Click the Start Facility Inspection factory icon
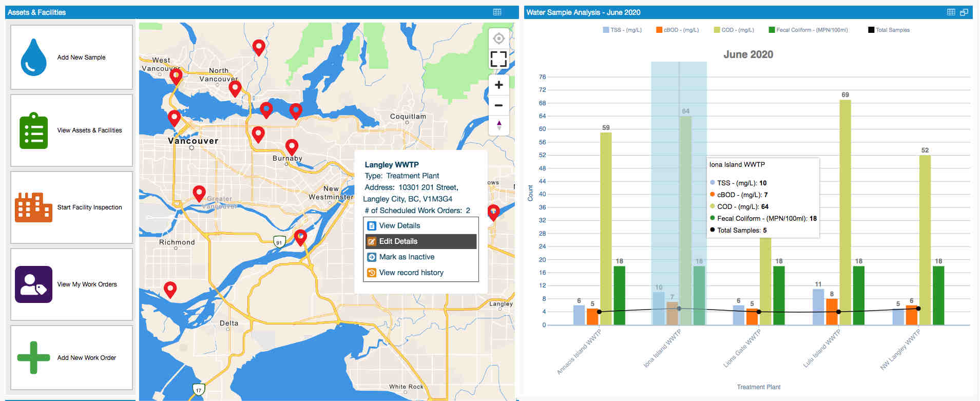 [33, 207]
